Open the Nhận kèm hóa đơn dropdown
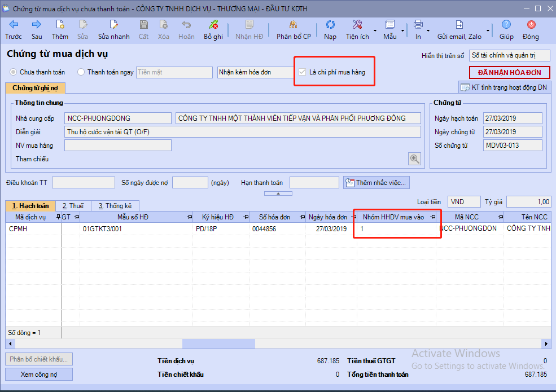The width and height of the screenshot is (556, 392). coord(256,72)
